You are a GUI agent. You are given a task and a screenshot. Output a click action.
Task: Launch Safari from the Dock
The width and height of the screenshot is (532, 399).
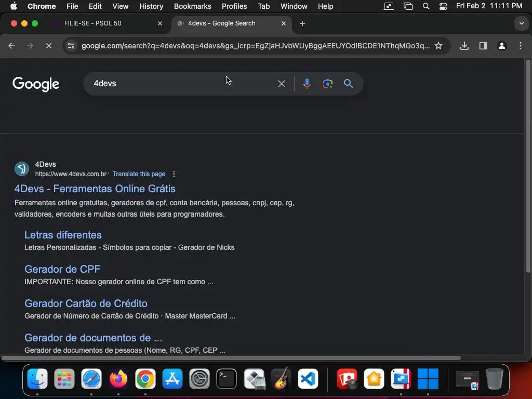coord(91,378)
